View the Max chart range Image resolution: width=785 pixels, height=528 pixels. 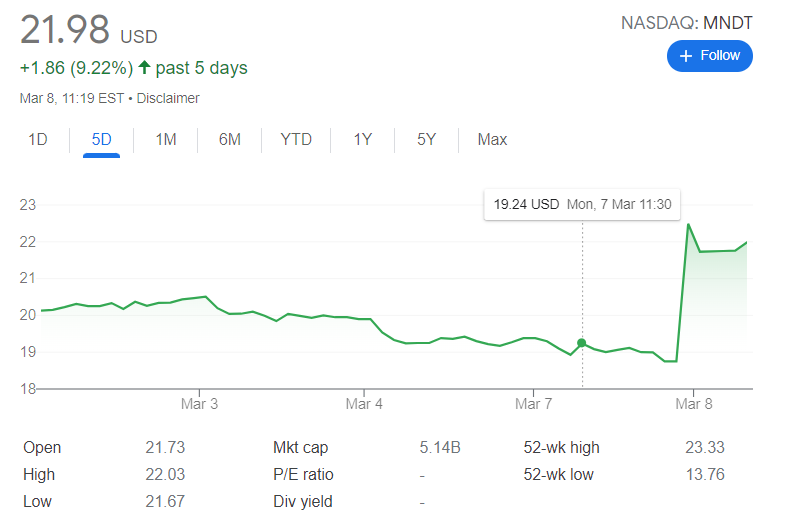492,140
